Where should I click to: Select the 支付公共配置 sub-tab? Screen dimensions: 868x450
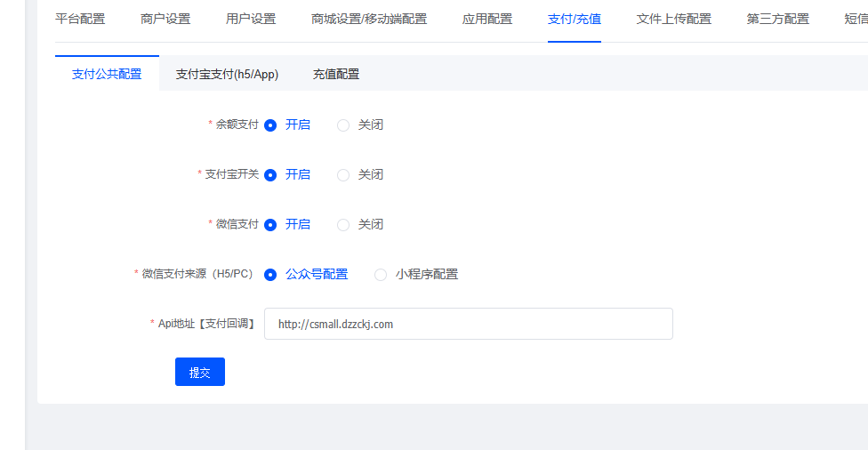click(107, 75)
